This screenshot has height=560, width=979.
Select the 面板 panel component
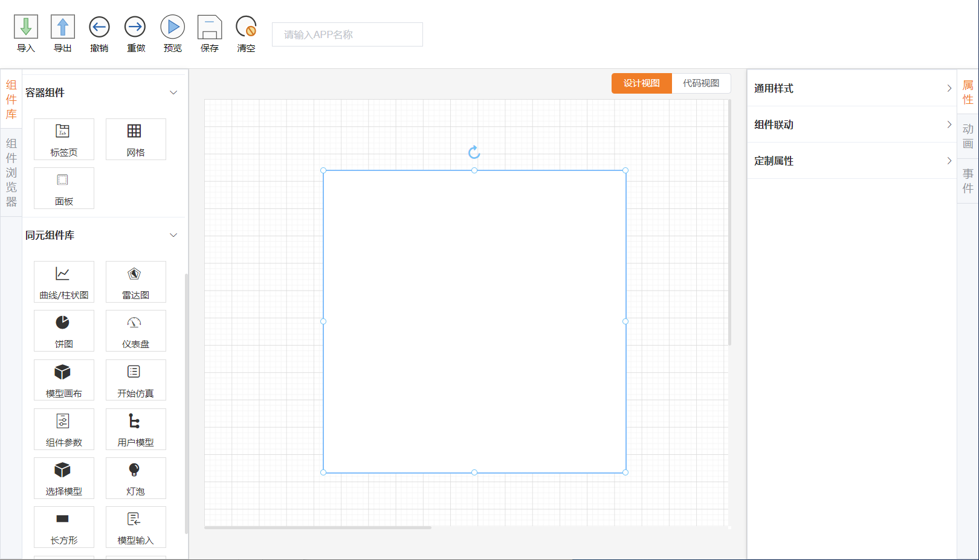(64, 188)
